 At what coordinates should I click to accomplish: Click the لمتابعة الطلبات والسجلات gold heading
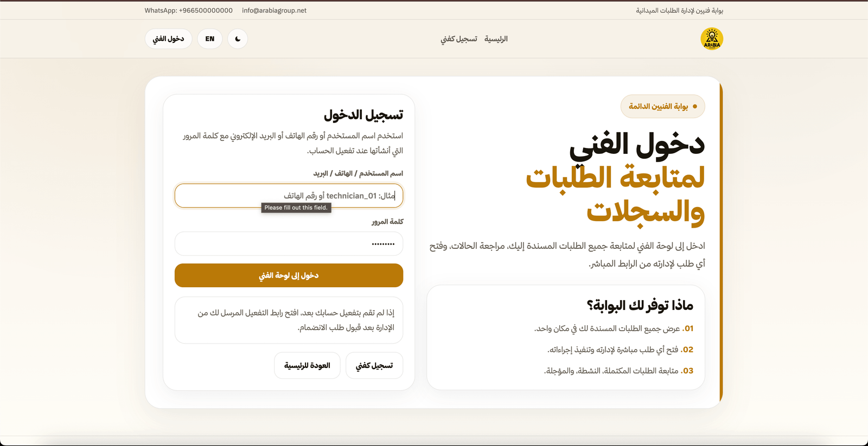[x=615, y=195]
